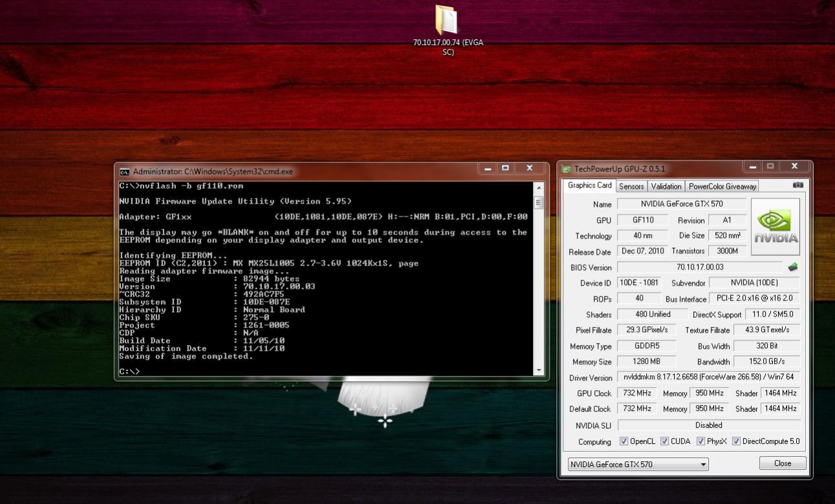This screenshot has width=835, height=504.
Task: Switch to the Graphics Card tab
Action: (589, 185)
